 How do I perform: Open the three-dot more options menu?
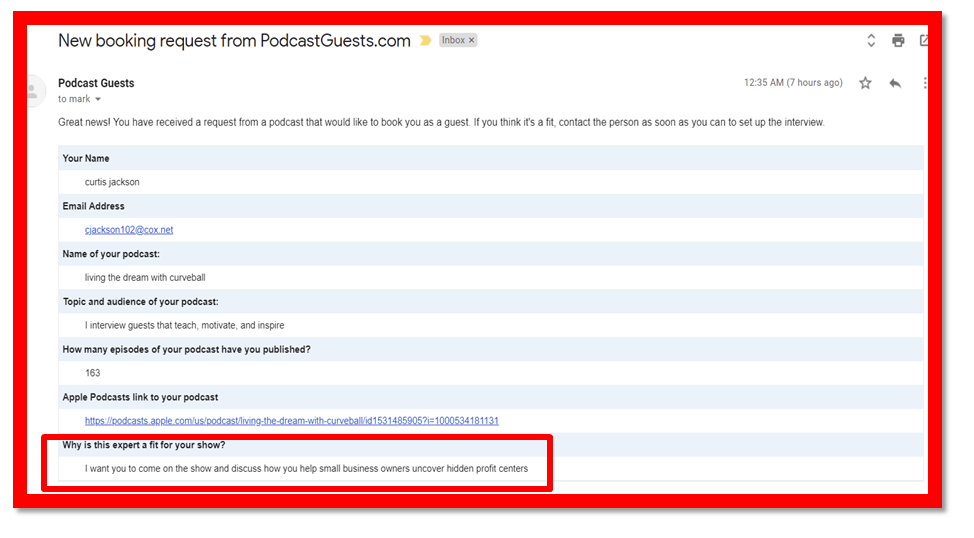pyautogui.click(x=925, y=83)
